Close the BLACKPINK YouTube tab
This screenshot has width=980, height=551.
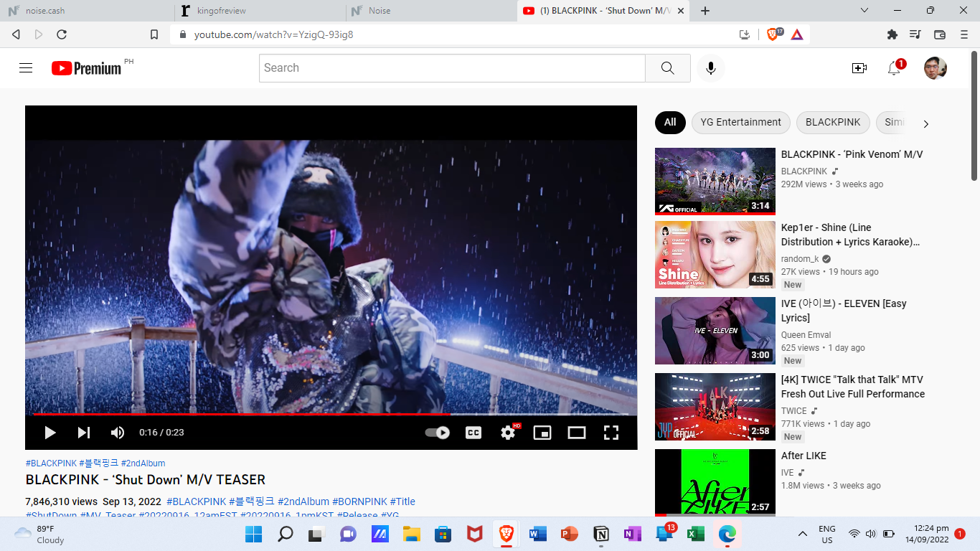[x=680, y=11]
